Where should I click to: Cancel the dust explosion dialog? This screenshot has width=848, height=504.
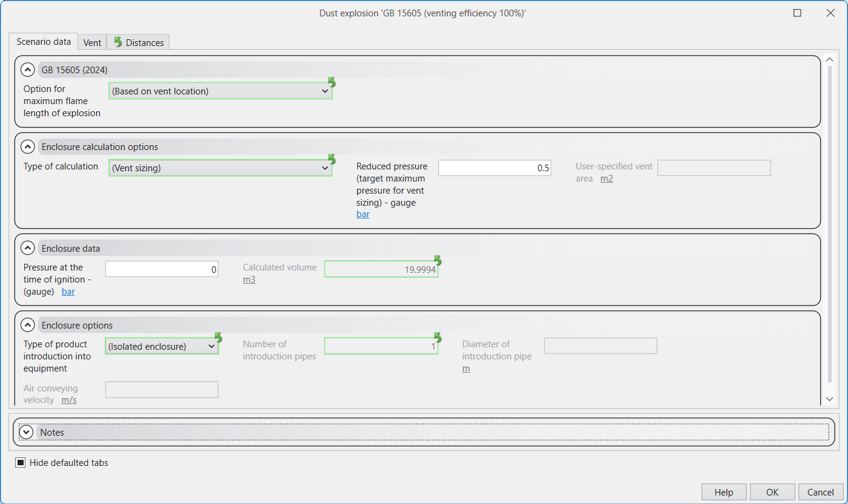pyautogui.click(x=821, y=492)
